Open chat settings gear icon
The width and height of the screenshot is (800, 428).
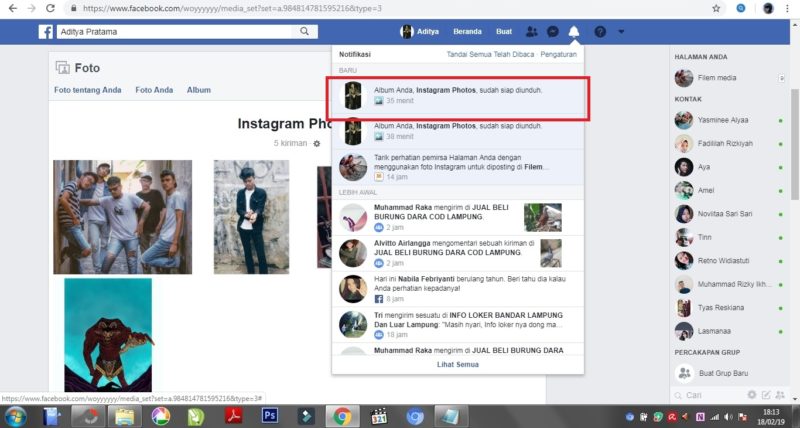(x=752, y=395)
